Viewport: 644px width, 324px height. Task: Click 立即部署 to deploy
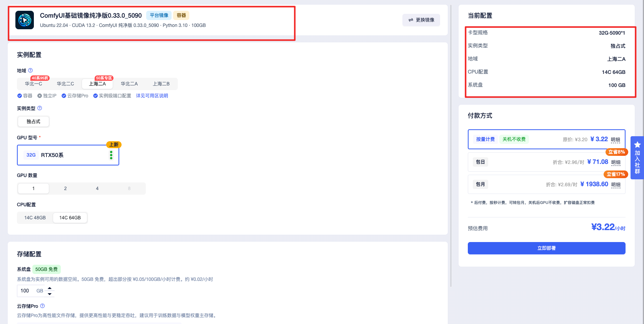pyautogui.click(x=547, y=248)
